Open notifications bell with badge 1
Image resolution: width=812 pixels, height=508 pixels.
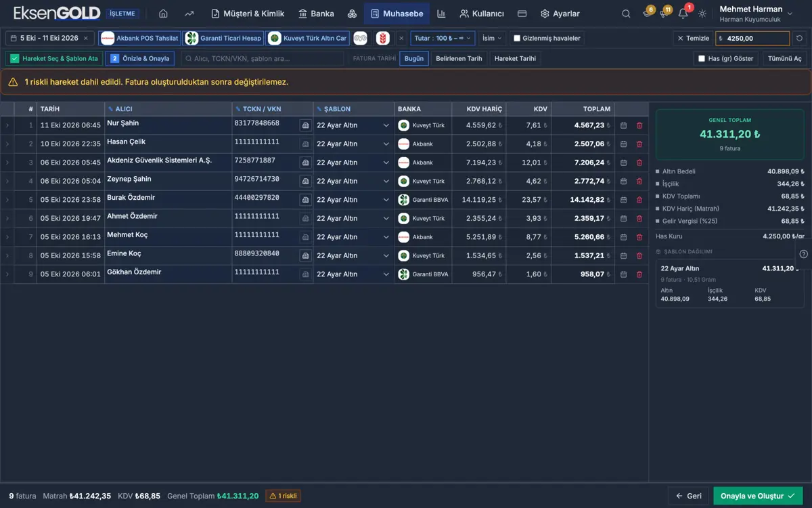(683, 14)
